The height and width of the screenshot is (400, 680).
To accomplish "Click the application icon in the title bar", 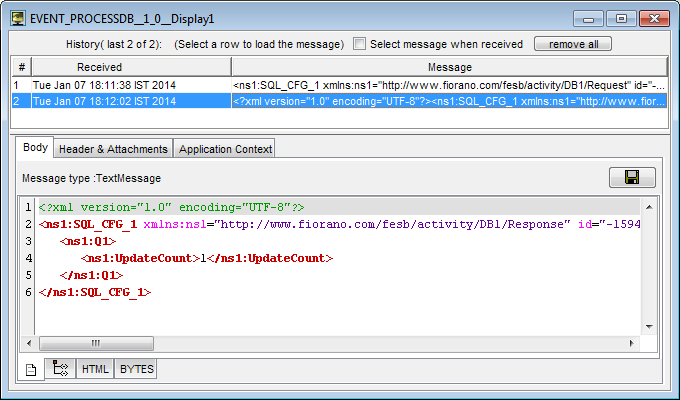I will click(19, 18).
